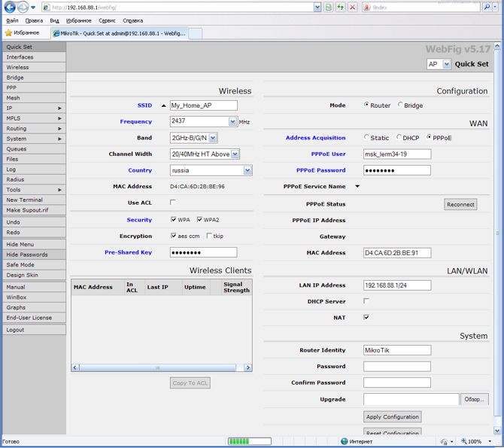The height and width of the screenshot is (448, 504).
Task: Click the page refresh icon
Action: (341, 8)
